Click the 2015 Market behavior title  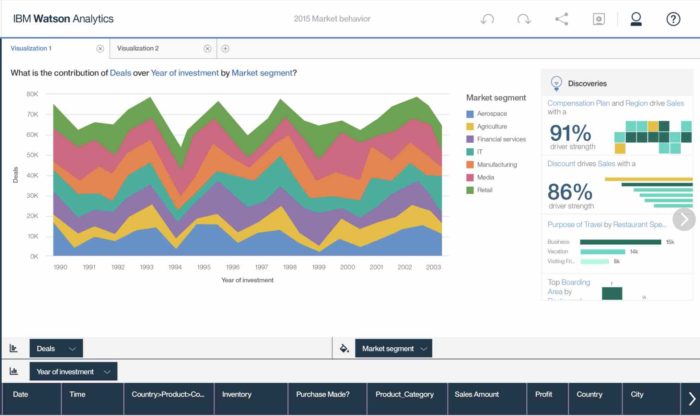click(x=332, y=19)
